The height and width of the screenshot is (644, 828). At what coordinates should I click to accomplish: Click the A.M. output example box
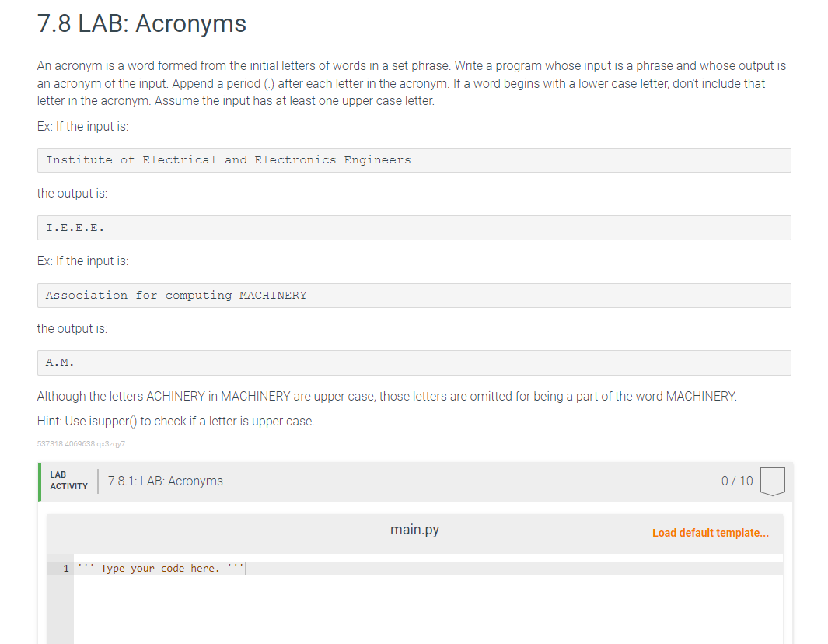coord(414,362)
